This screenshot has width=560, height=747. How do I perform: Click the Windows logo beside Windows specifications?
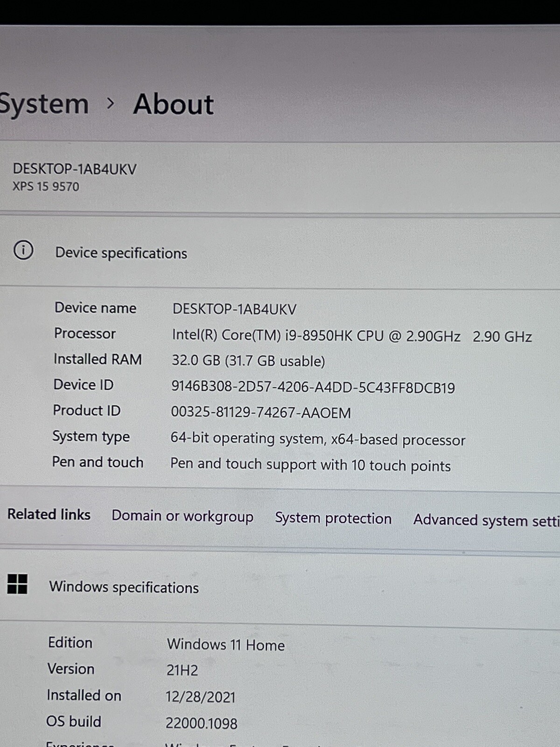17,584
